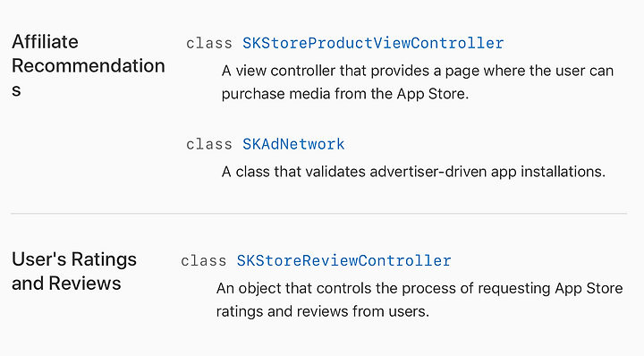Open the SKStoreReviewController class link
Screen dimensions: 644x356
(343, 260)
